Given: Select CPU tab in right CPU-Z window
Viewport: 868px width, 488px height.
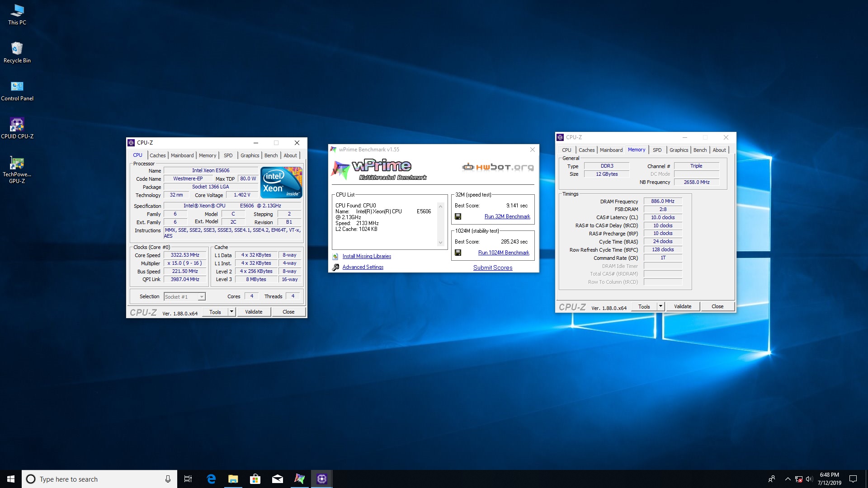Looking at the screenshot, I should point(566,150).
